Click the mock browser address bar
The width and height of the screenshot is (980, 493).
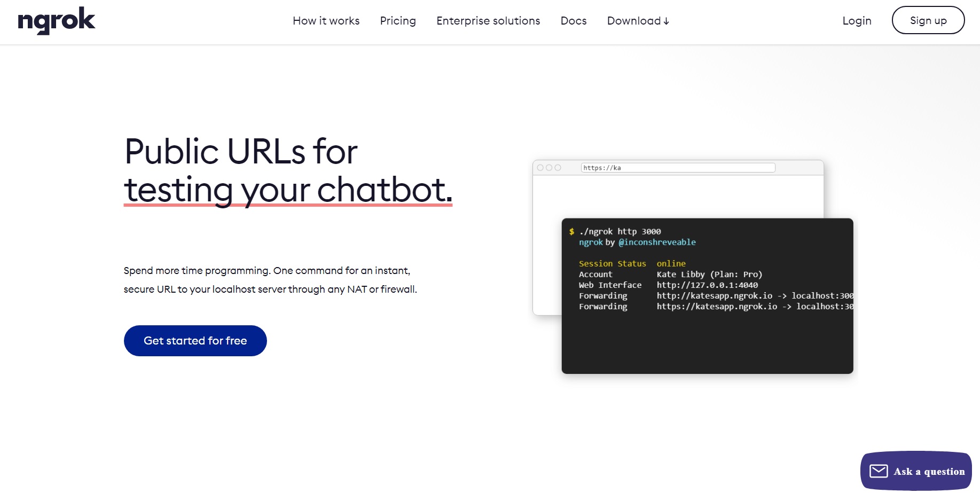[678, 168]
